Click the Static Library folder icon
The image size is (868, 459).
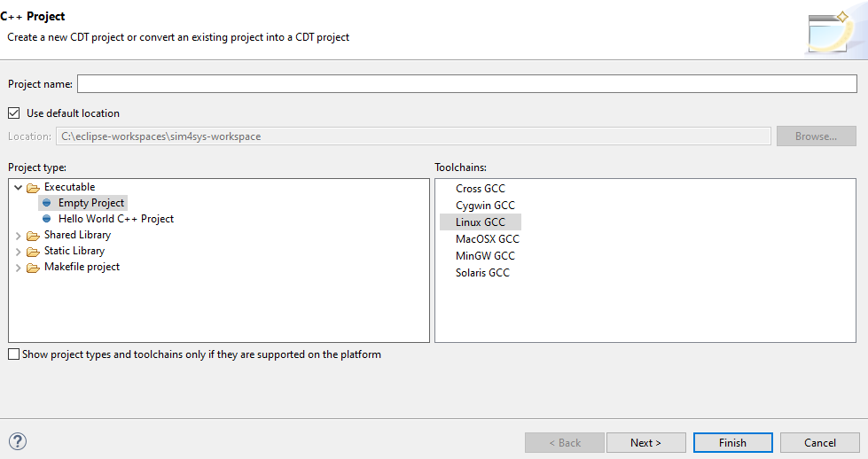(x=33, y=252)
